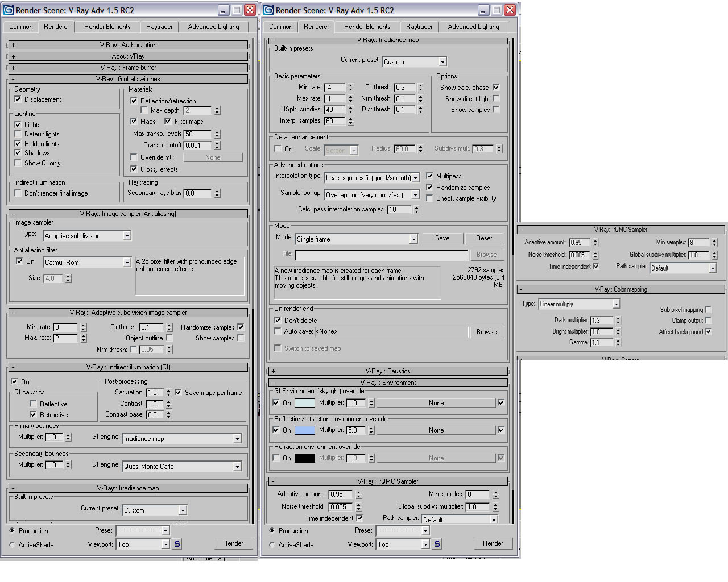Viewport: 728px width, 582px height.
Task: Click Render button in right window
Action: (493, 543)
